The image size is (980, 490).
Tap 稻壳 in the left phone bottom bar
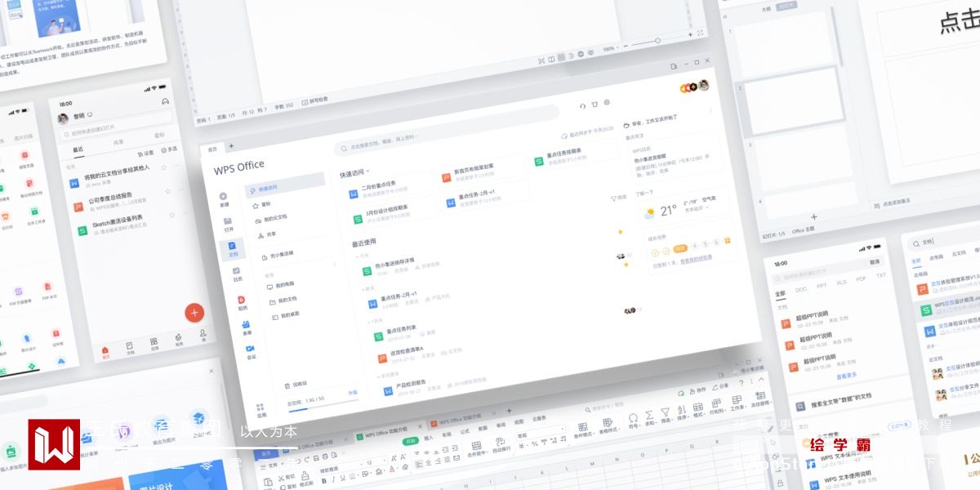(178, 340)
